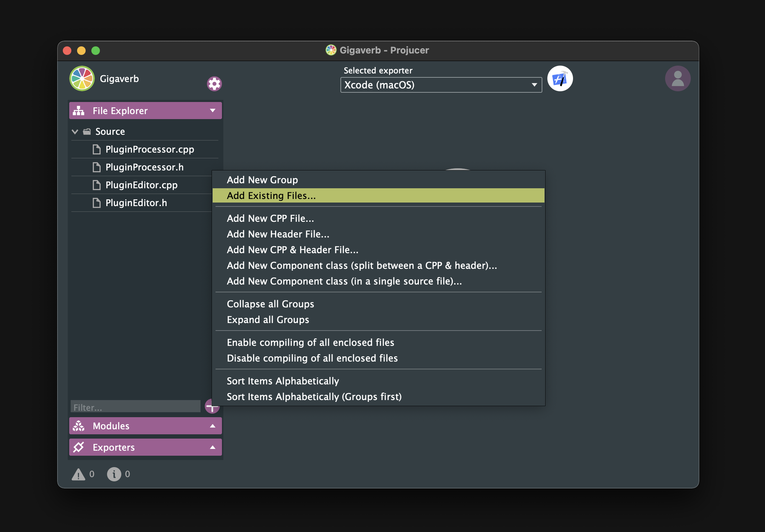765x532 pixels.
Task: Click the Filter input field
Action: (x=136, y=407)
